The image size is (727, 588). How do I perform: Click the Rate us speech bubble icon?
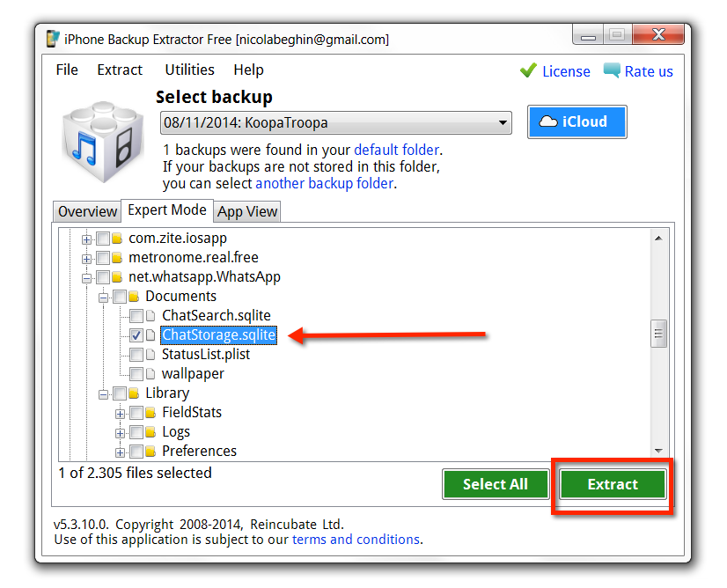612,70
